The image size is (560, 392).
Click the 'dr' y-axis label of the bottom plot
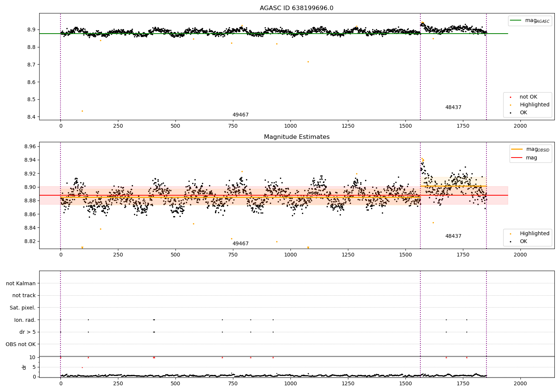coord(24,367)
